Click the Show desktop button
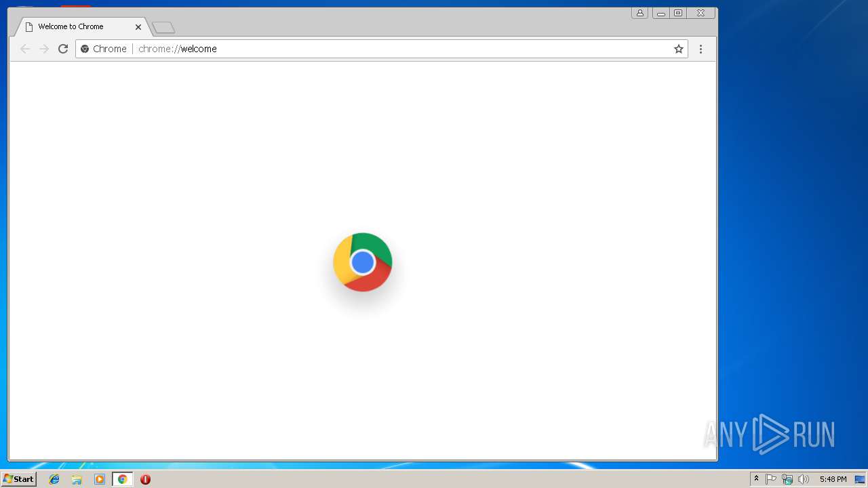The width and height of the screenshot is (868, 488). click(x=861, y=479)
